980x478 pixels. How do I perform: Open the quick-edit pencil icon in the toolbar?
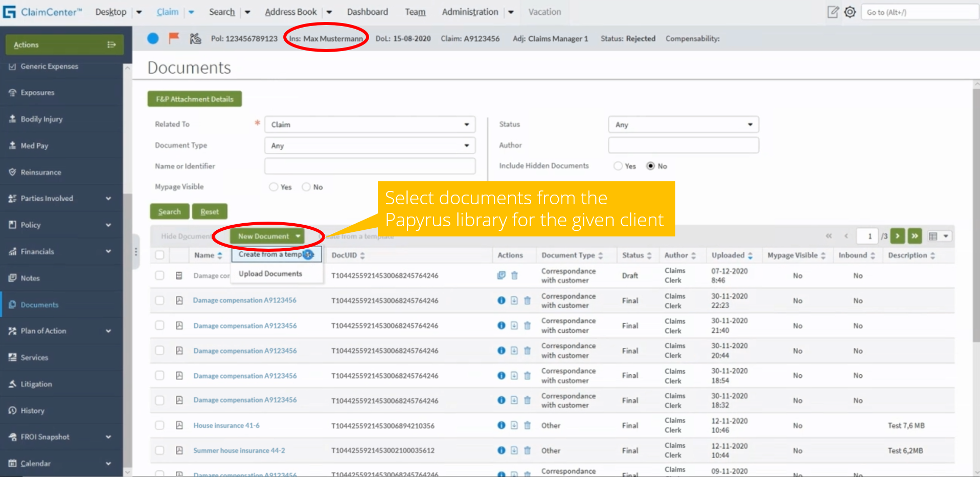(x=832, y=12)
